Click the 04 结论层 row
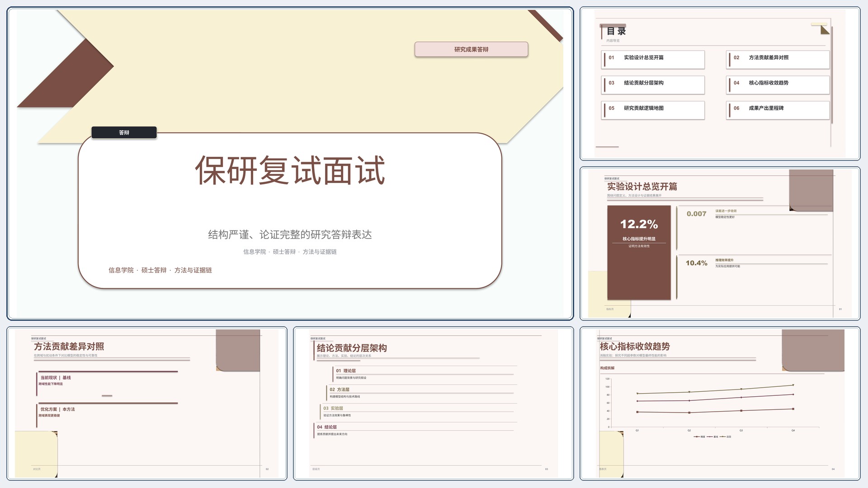 (415, 430)
